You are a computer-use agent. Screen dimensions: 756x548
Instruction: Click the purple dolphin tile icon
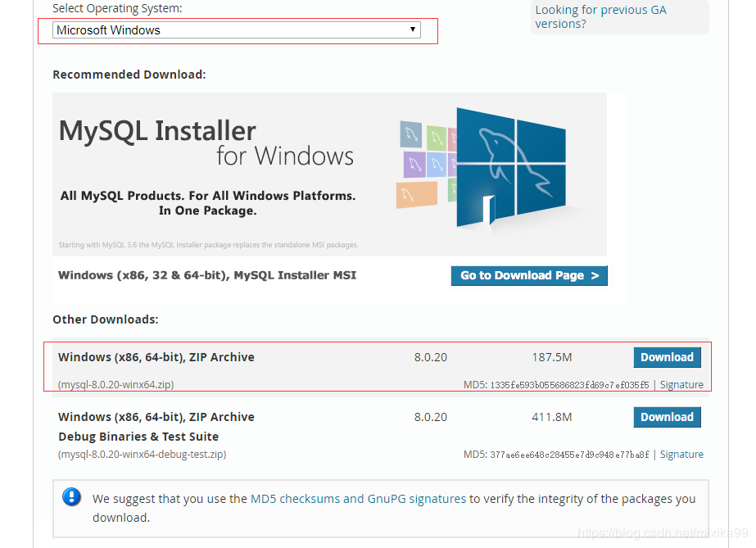tap(414, 165)
